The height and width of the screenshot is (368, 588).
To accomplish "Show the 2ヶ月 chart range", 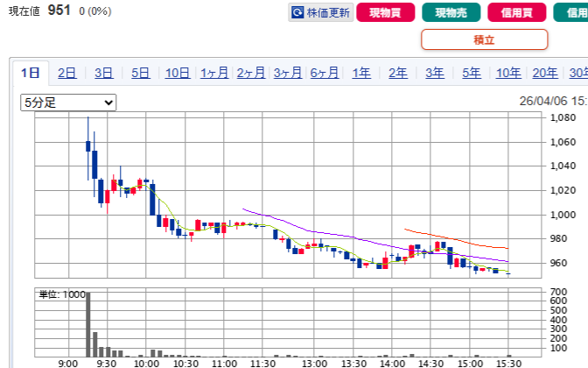I will 251,73.
